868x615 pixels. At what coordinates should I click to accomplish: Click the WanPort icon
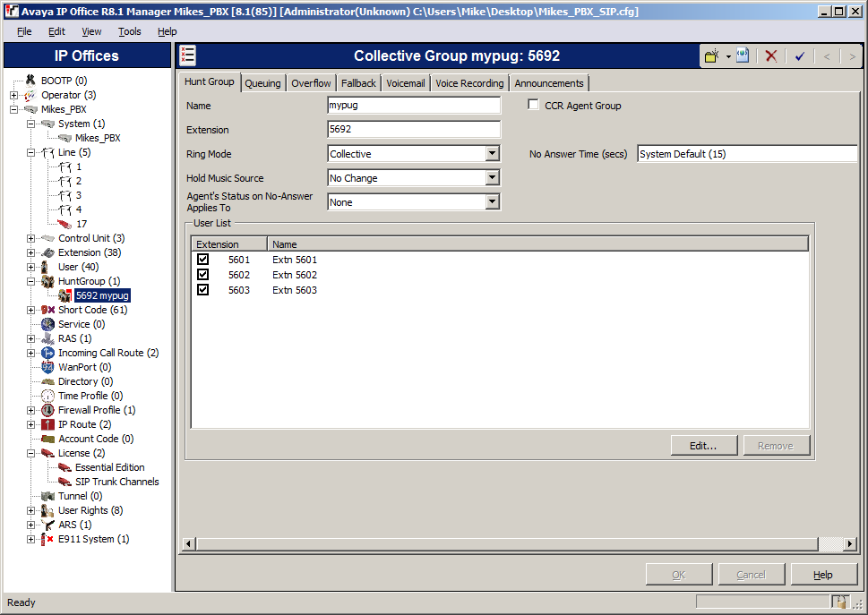coord(47,367)
